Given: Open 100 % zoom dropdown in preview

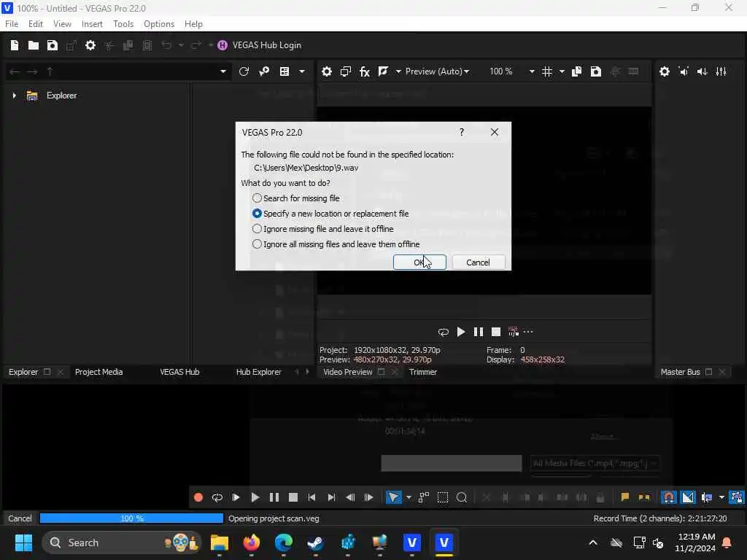Looking at the screenshot, I should 532,71.
